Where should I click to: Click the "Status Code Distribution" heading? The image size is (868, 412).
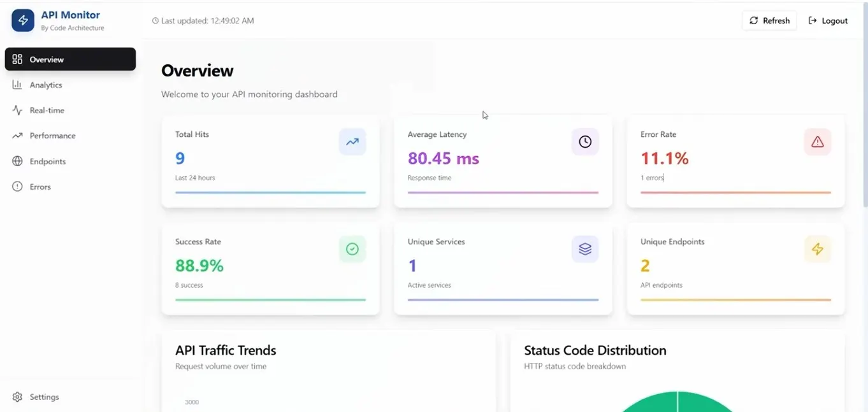point(595,350)
